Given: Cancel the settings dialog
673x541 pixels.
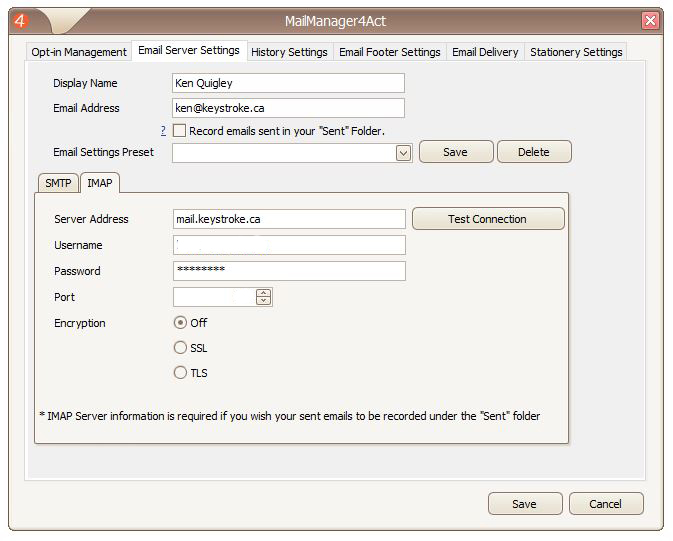Looking at the screenshot, I should coord(606,504).
